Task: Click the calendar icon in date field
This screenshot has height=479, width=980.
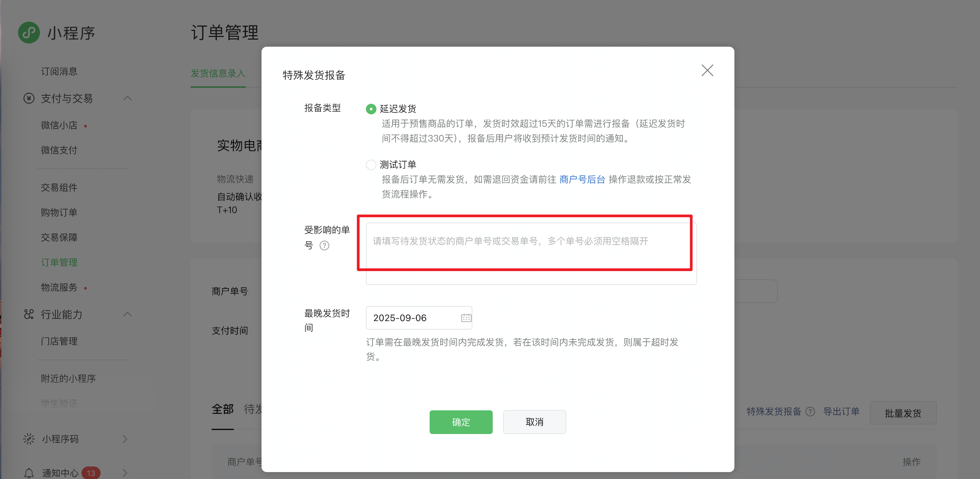Action: pos(466,318)
